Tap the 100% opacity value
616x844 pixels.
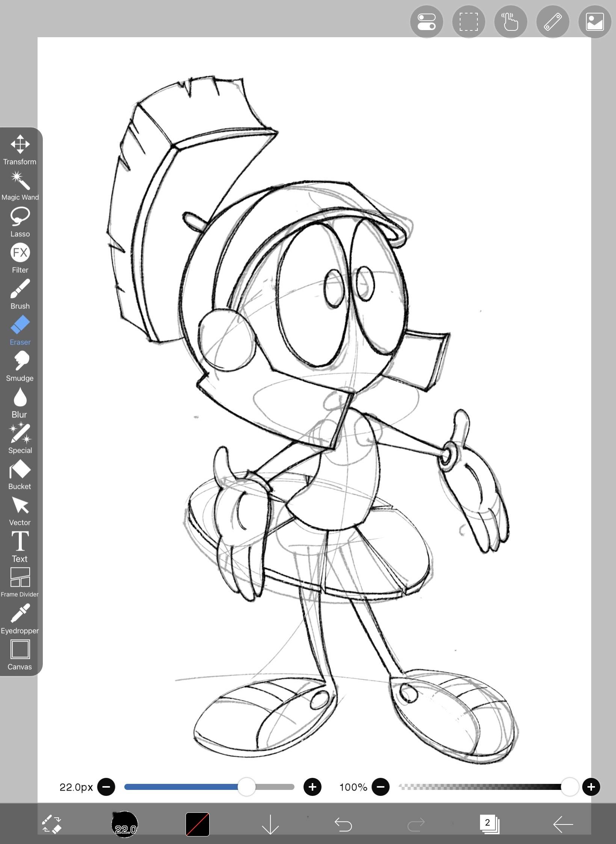point(353,787)
